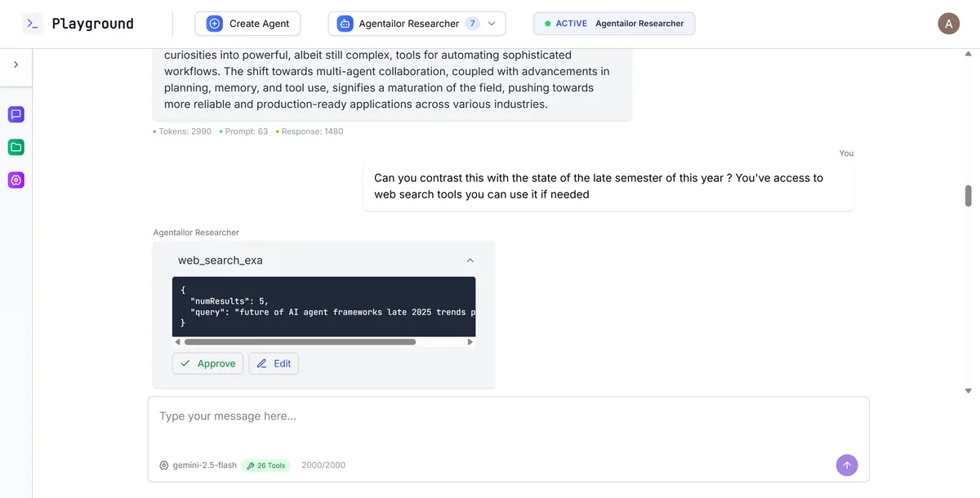Click the ACTIVE Agentailor Researcher status badge
This screenshot has height=498, width=980.
[614, 24]
